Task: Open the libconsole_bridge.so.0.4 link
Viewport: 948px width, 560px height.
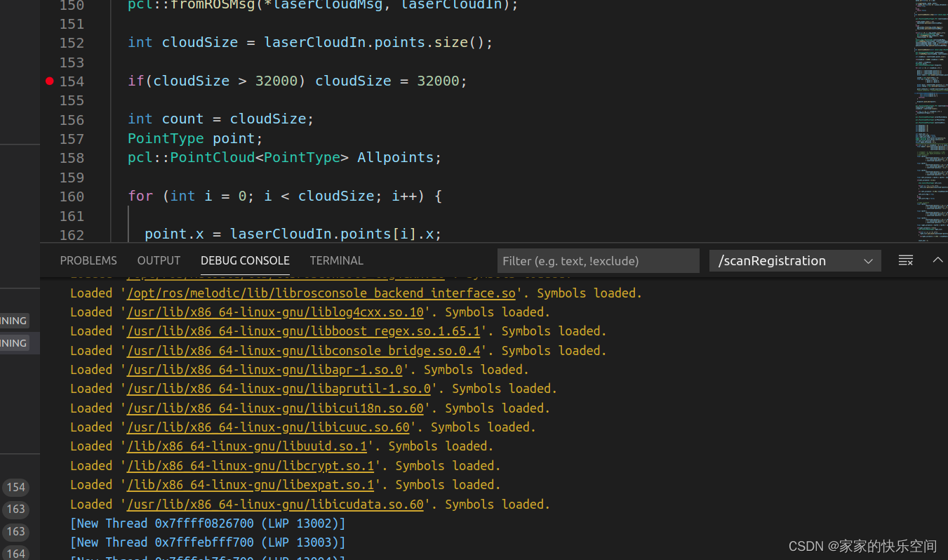Action: tap(304, 351)
